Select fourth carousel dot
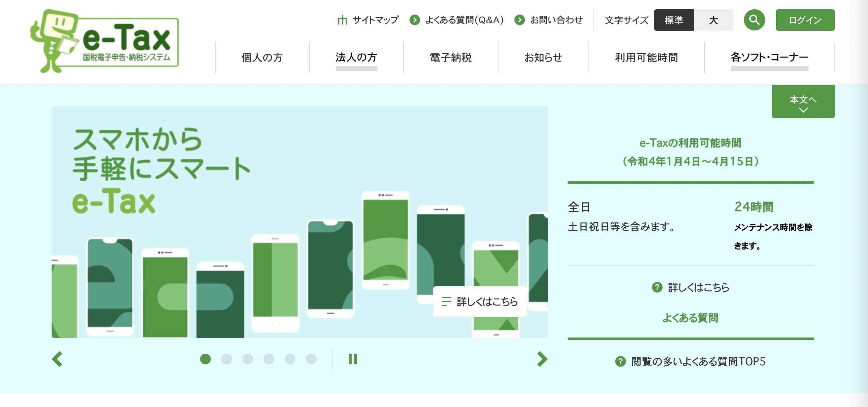The height and width of the screenshot is (407, 868). [x=269, y=359]
